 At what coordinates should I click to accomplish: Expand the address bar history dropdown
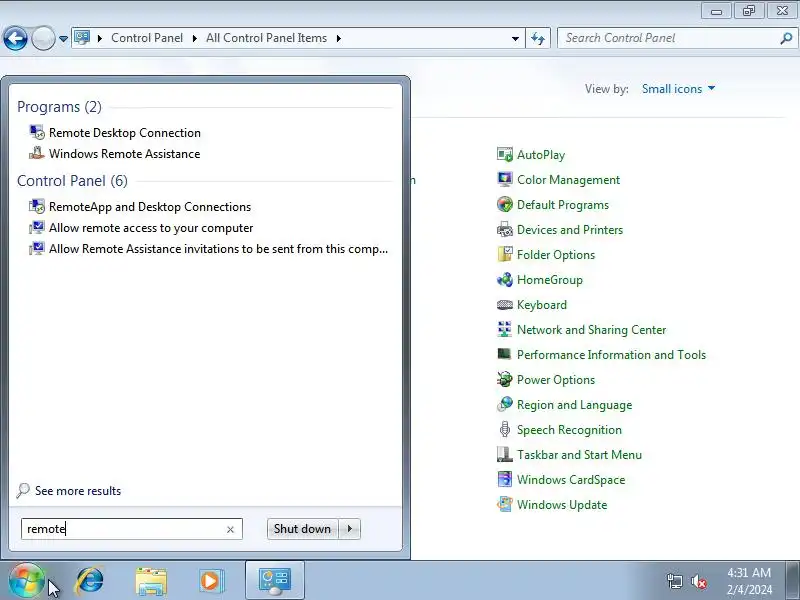click(515, 39)
